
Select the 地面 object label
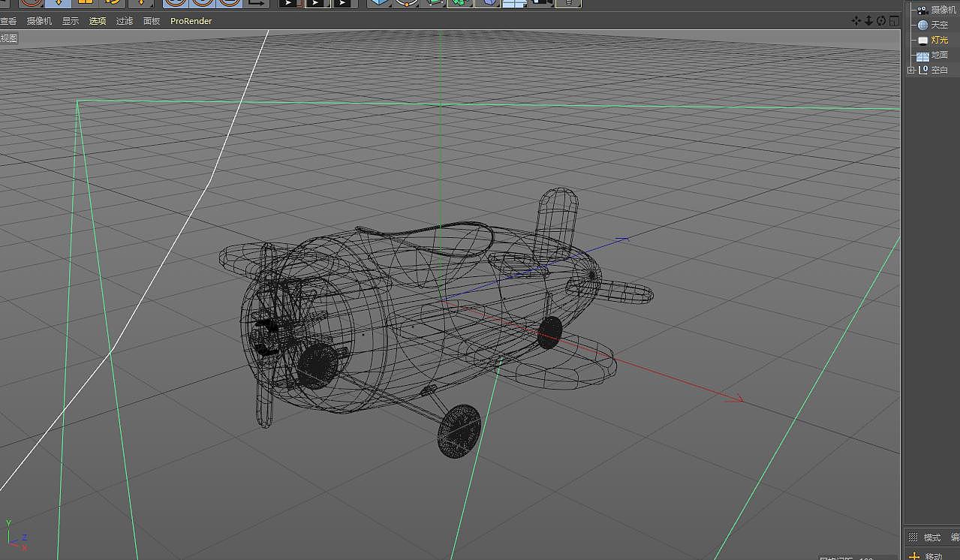pos(940,55)
